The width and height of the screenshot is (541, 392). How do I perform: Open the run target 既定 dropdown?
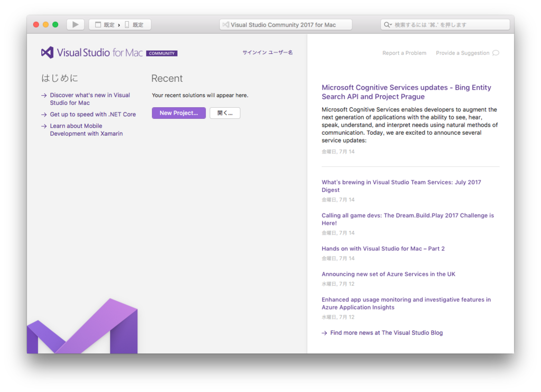tap(138, 24)
